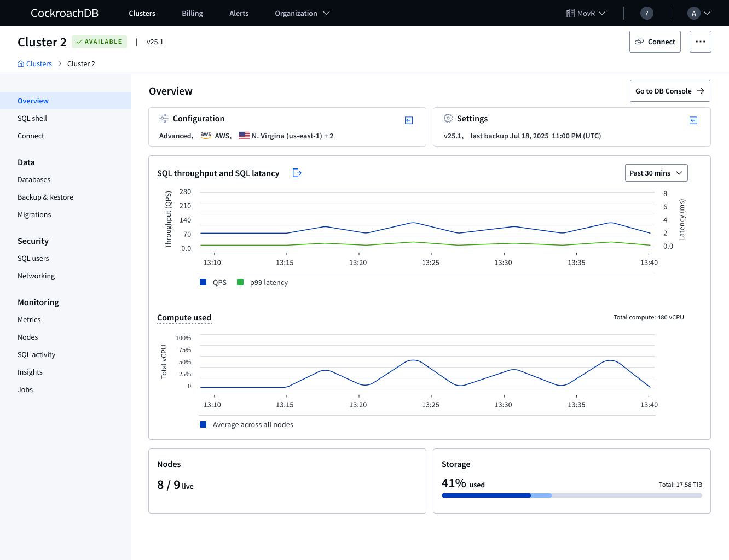This screenshot has width=729, height=560.
Task: Click the home icon in breadcrumb
Action: (x=21, y=63)
